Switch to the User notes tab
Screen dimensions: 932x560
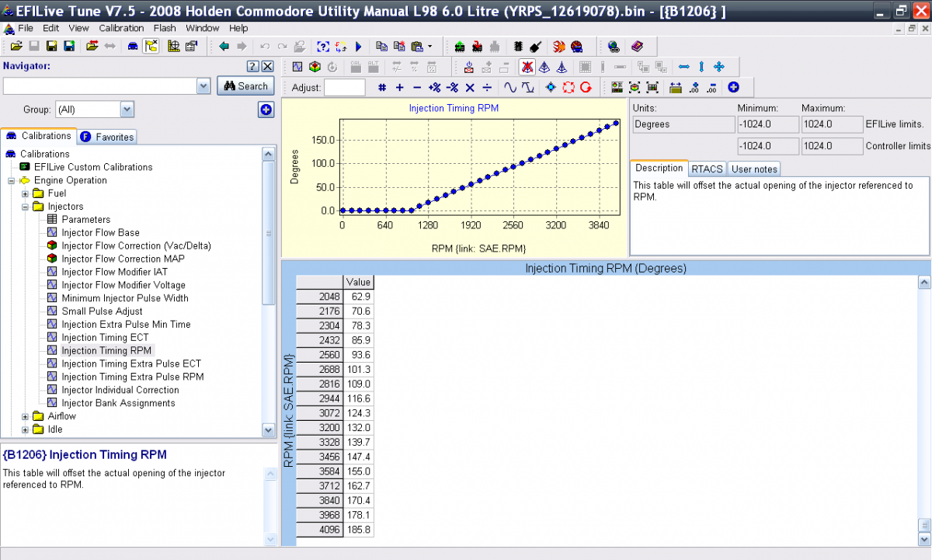754,169
